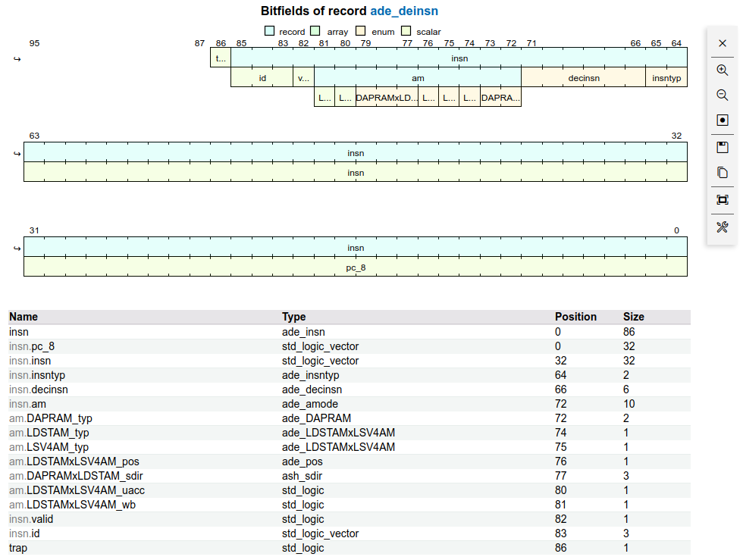
Task: Expand the truncated t... field near bit 87
Action: [221, 58]
